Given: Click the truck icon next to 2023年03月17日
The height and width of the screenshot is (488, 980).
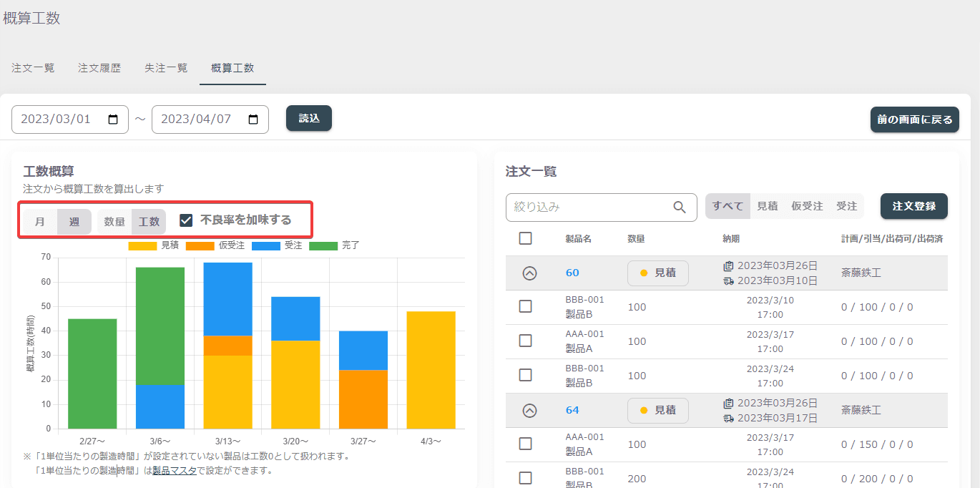Looking at the screenshot, I should pyautogui.click(x=728, y=418).
